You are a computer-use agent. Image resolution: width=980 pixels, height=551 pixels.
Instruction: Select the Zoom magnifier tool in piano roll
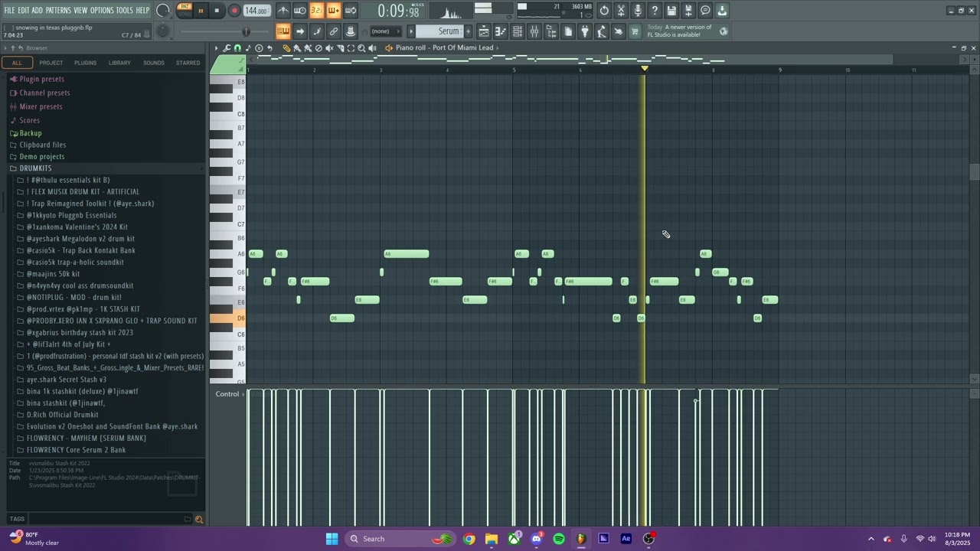(361, 48)
